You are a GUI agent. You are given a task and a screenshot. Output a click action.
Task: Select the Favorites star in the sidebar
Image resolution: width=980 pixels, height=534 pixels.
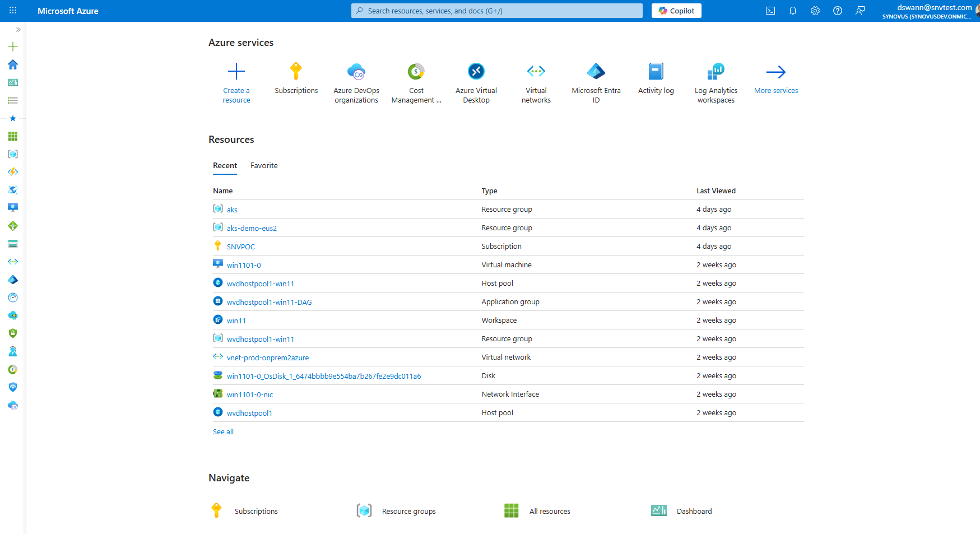12,118
